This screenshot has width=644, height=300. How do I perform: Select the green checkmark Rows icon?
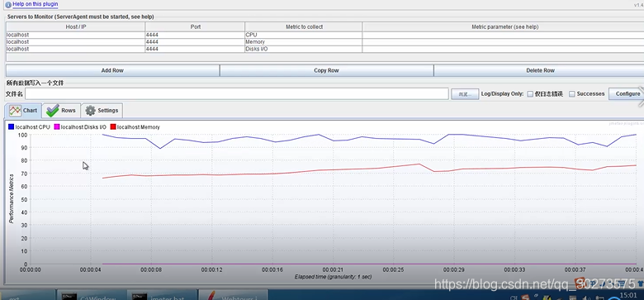tap(53, 111)
